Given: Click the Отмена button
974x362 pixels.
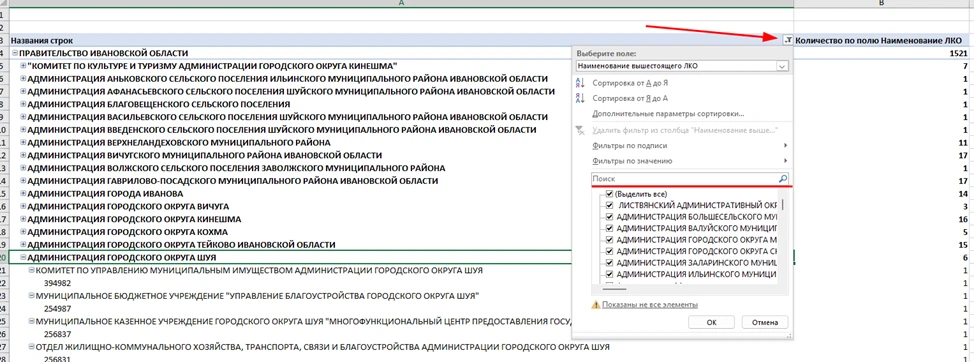Looking at the screenshot, I should pos(765,322).
